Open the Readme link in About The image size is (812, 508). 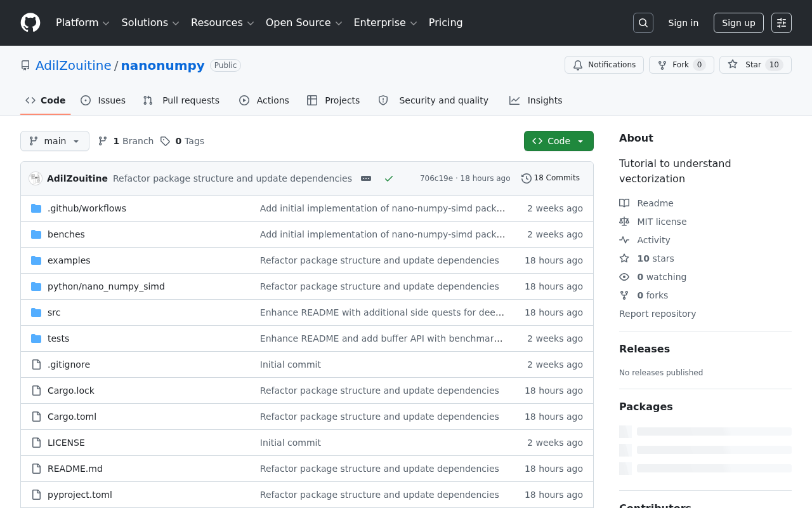(647, 203)
